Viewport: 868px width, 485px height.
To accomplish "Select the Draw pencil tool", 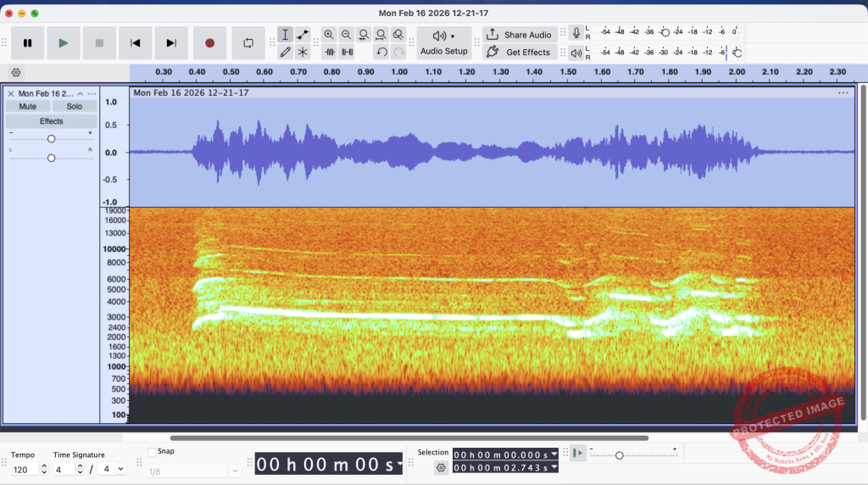I will [x=286, y=53].
